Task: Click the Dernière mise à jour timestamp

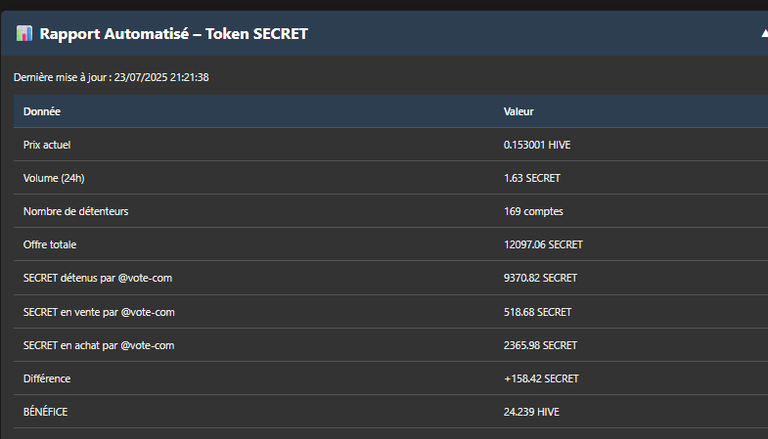Action: coord(111,77)
